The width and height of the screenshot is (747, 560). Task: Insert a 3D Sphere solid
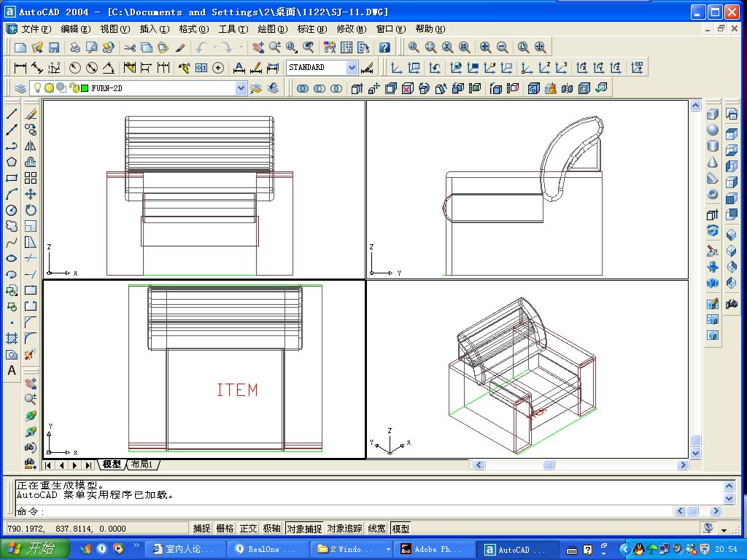[x=713, y=131]
